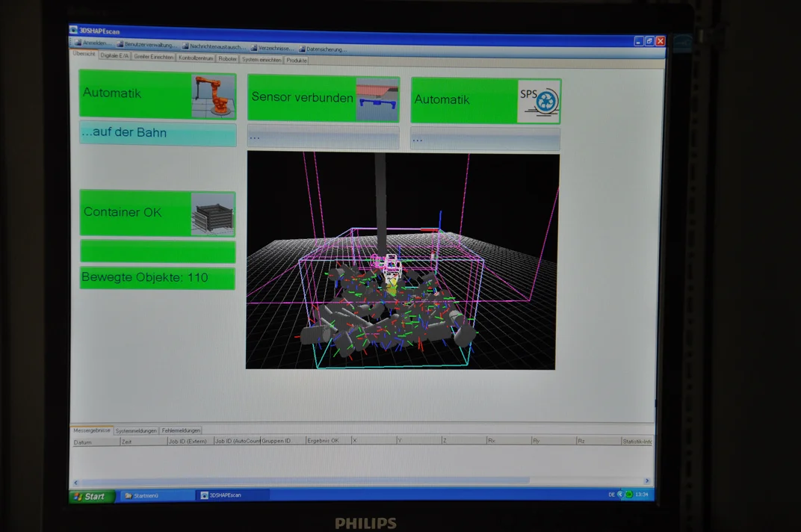Open Verzeichnisse from the toolbar
Image resolution: width=801 pixels, height=532 pixels.
pyautogui.click(x=273, y=48)
